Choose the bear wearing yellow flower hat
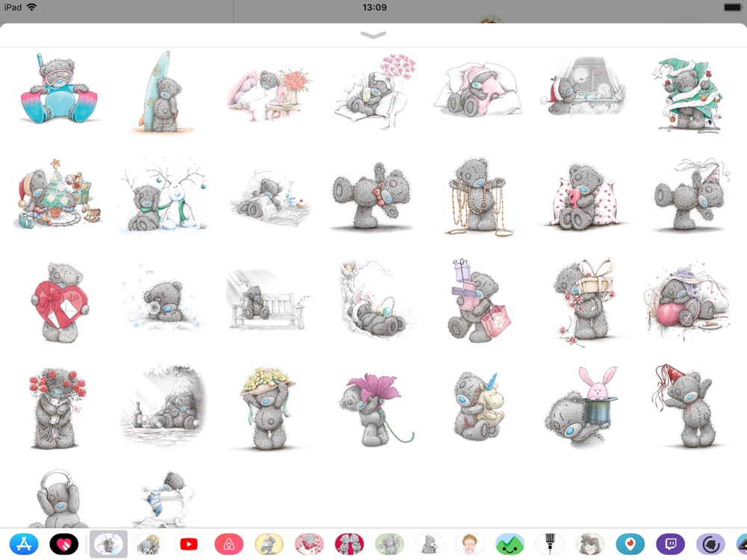The image size is (747, 560). pos(267,408)
